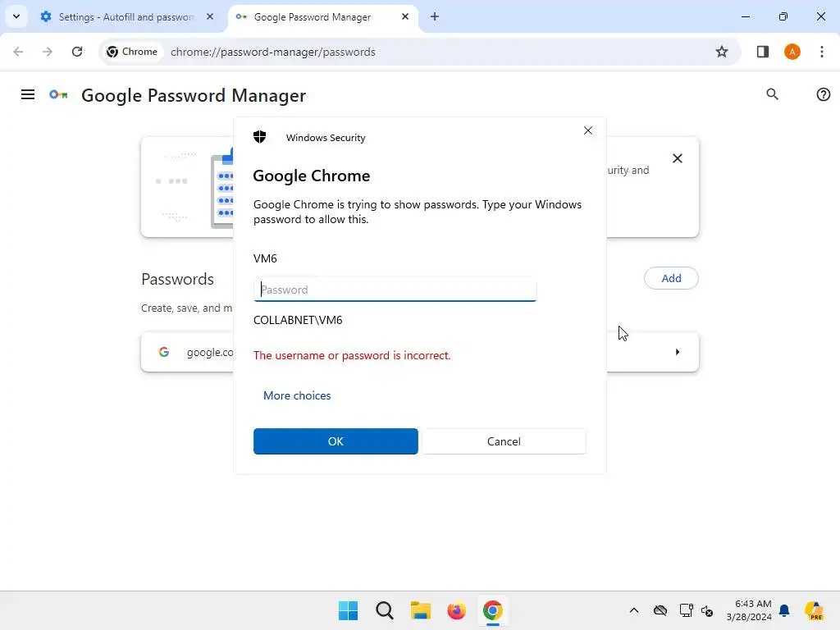Open the profile avatar menu
840x630 pixels.
point(792,52)
